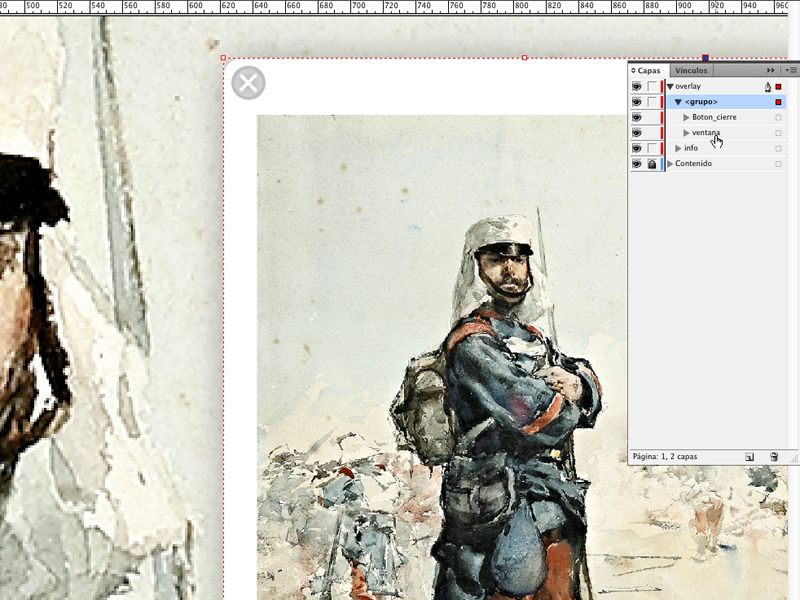Screen dimensions: 800x600
Task: Hide the ventana item via eye icon
Action: (x=637, y=133)
